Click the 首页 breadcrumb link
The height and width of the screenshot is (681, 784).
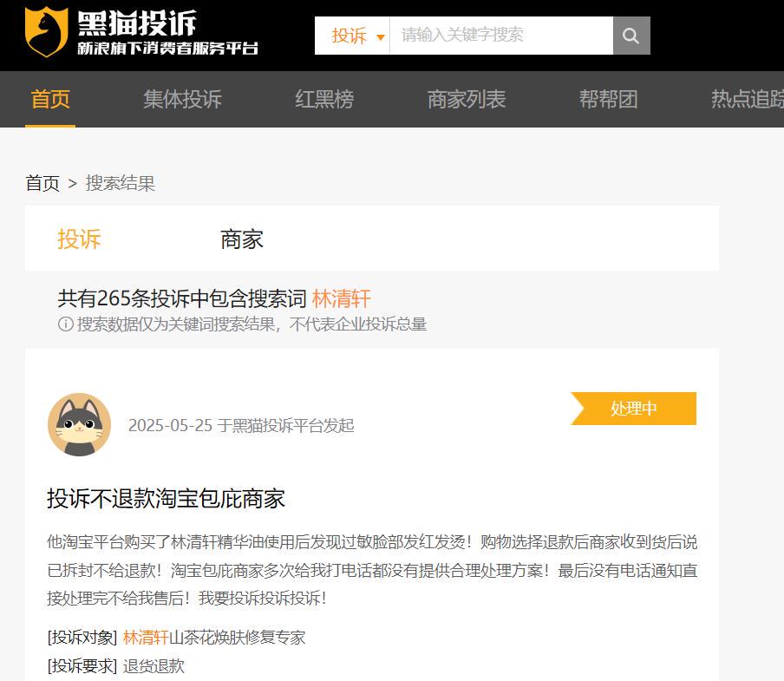(42, 184)
